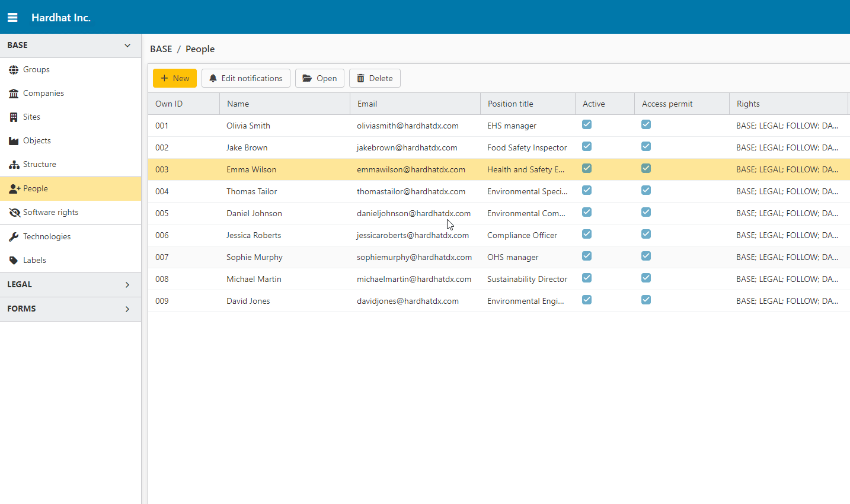Click Sustainability Director position cell
The image size is (850, 504).
click(528, 279)
